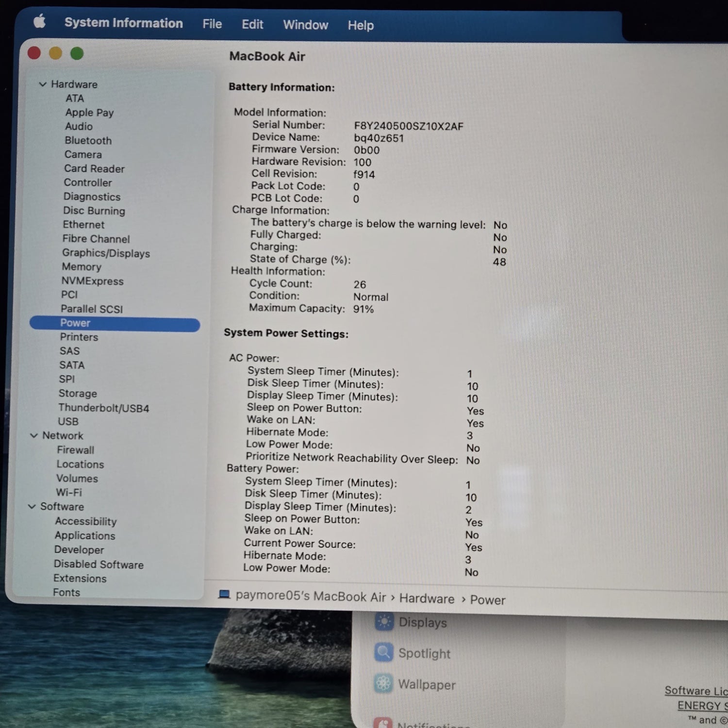Select Storage in the sidebar
Image resolution: width=728 pixels, height=728 pixels.
click(x=78, y=393)
